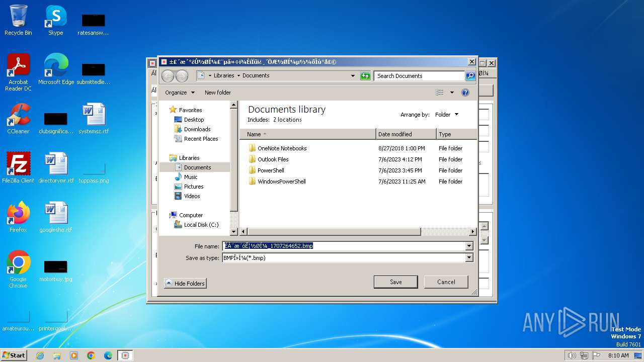Select Documents library in tree
644x362 pixels.
click(197, 167)
